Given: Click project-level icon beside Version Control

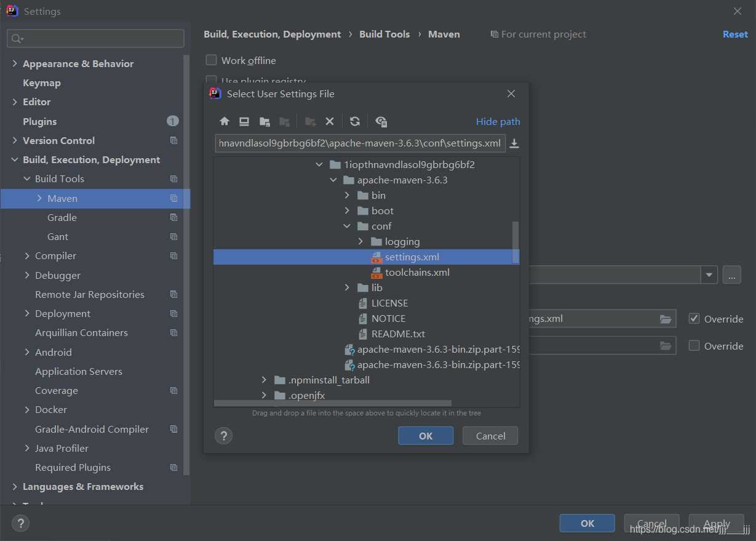Looking at the screenshot, I should (x=174, y=140).
